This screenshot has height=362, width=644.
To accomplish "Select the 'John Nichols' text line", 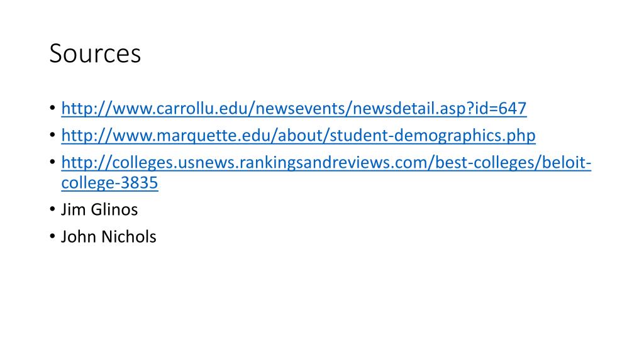I will [108, 236].
